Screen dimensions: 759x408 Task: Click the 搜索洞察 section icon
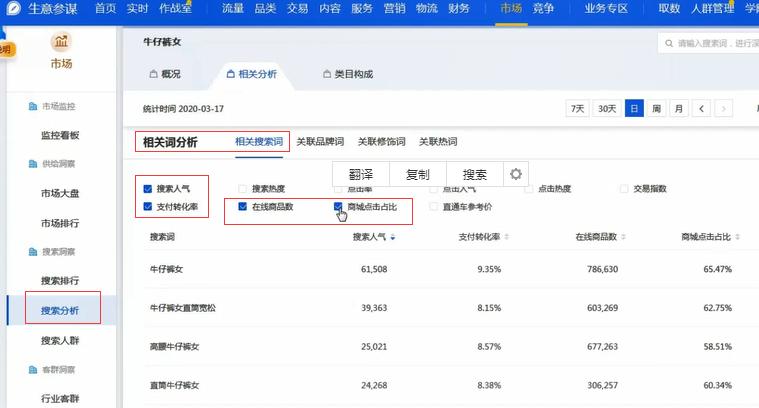(x=33, y=252)
